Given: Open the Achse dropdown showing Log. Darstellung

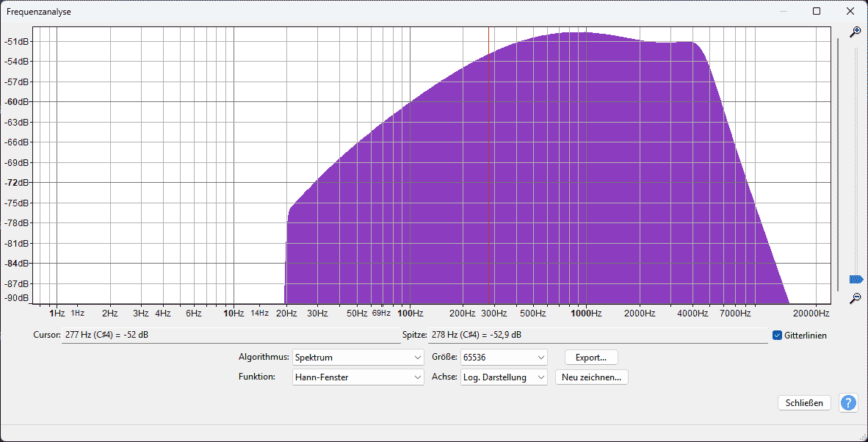Looking at the screenshot, I should (504, 377).
